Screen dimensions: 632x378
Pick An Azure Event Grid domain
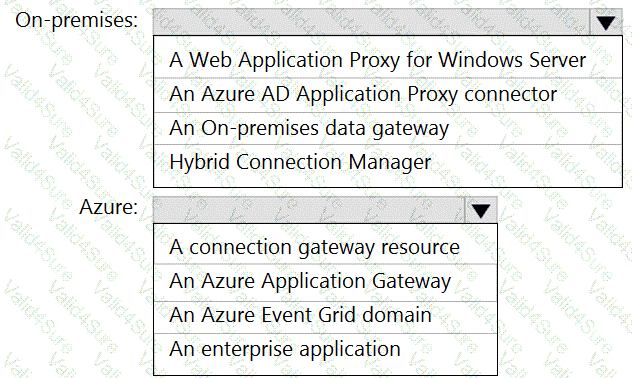point(325,316)
